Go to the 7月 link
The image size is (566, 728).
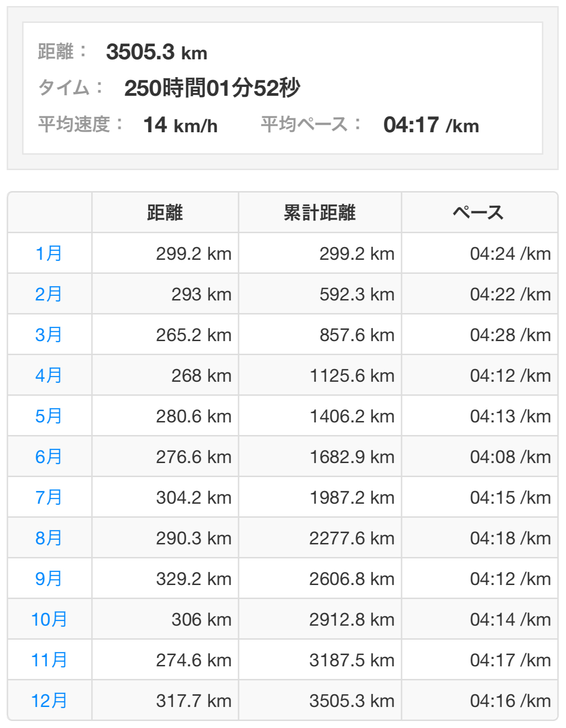[x=49, y=497]
